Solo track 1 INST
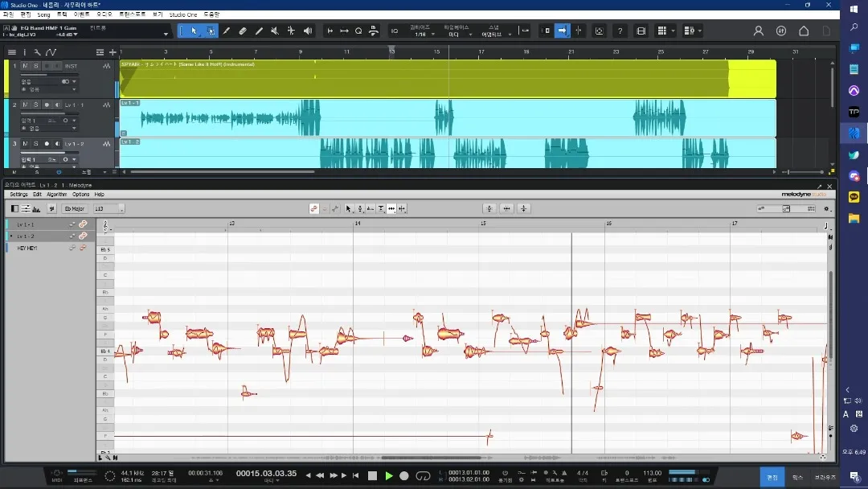This screenshot has width=868, height=489. point(36,66)
